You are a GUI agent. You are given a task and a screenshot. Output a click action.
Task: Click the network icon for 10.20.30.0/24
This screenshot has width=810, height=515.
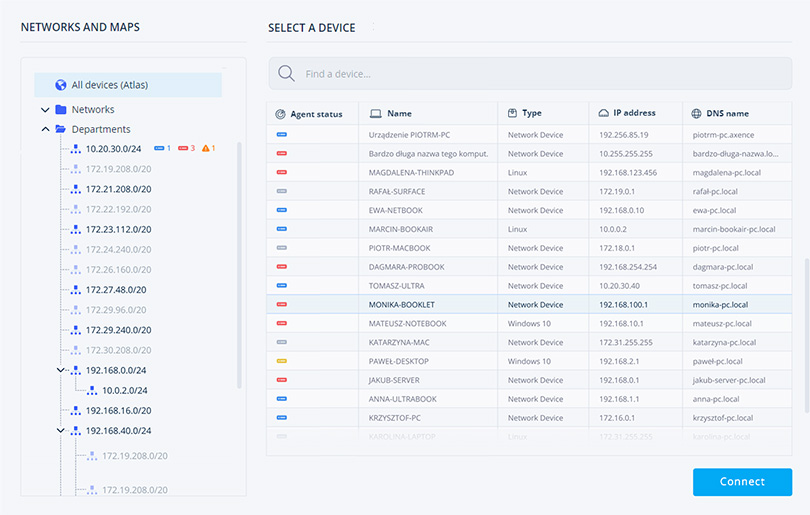click(76, 149)
